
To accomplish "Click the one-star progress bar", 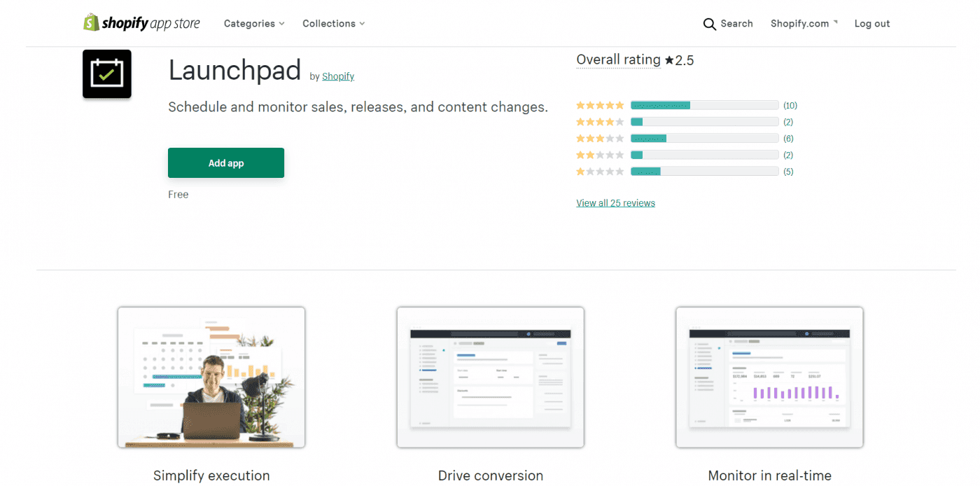I will pyautogui.click(x=705, y=172).
